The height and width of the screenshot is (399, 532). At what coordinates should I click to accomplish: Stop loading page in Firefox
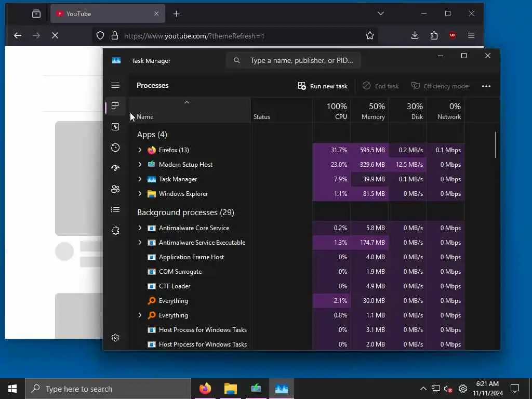[x=55, y=35]
